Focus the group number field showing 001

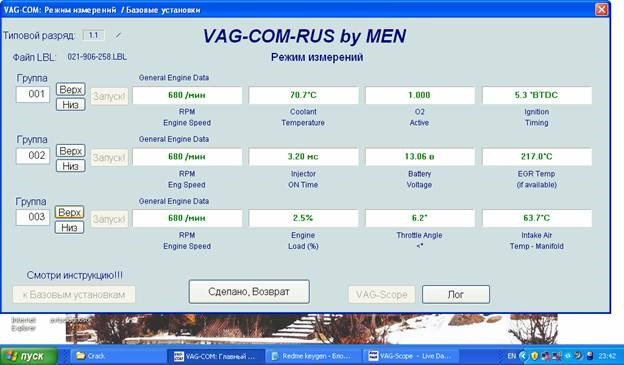(x=33, y=94)
